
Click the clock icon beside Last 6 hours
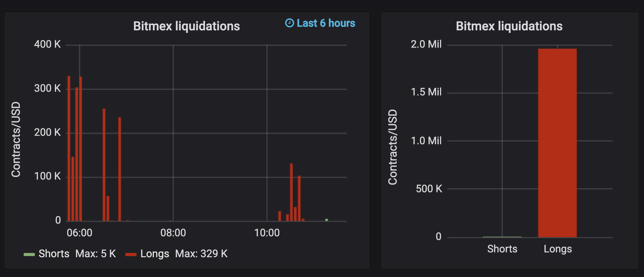289,23
